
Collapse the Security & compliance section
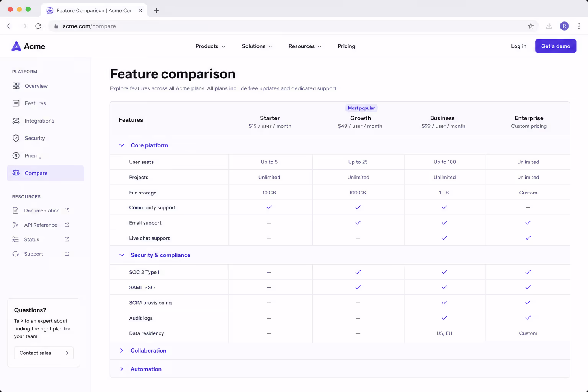(x=122, y=255)
